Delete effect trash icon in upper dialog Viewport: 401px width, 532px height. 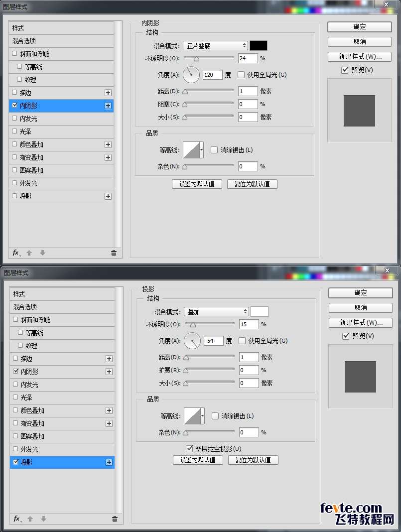pos(114,253)
